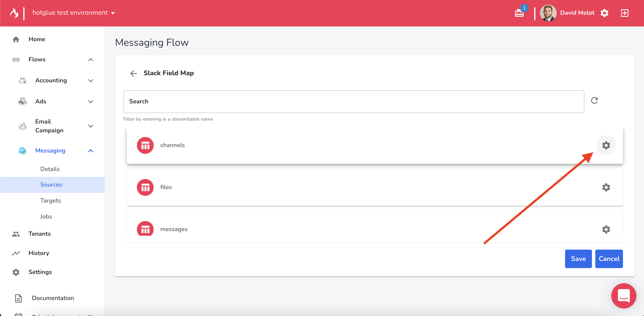This screenshot has width=644, height=316.
Task: Open the gift notifications icon
Action: pyautogui.click(x=519, y=13)
